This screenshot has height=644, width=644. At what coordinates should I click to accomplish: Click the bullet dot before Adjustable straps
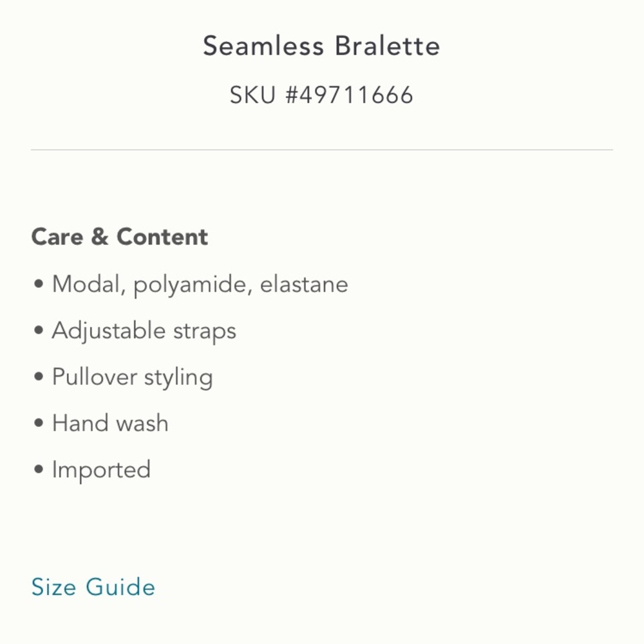pyautogui.click(x=39, y=331)
